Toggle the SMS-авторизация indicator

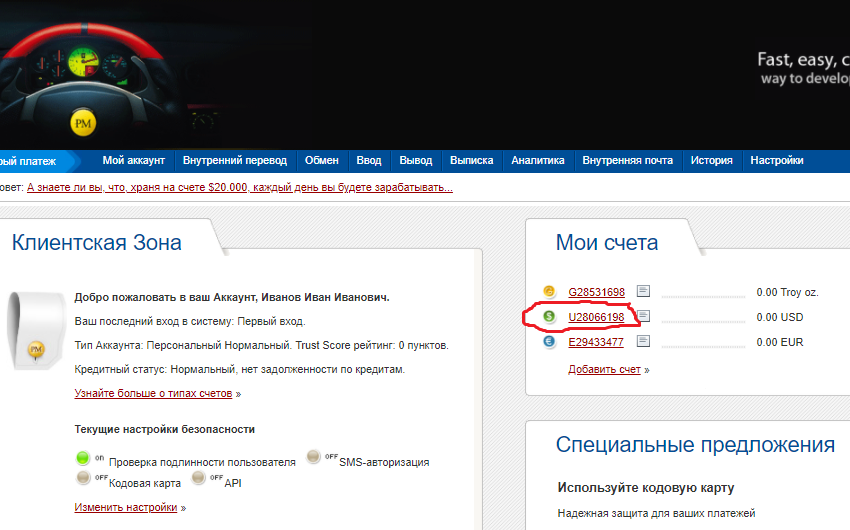(x=314, y=459)
